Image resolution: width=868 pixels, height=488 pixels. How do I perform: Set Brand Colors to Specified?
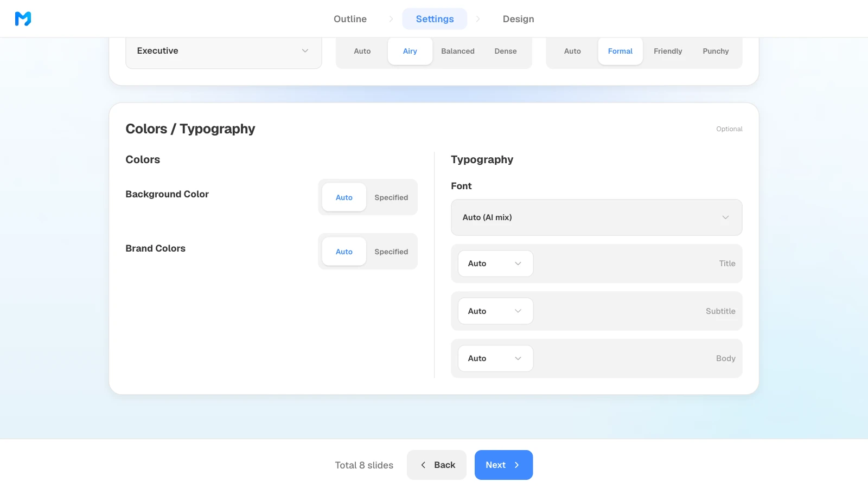391,252
